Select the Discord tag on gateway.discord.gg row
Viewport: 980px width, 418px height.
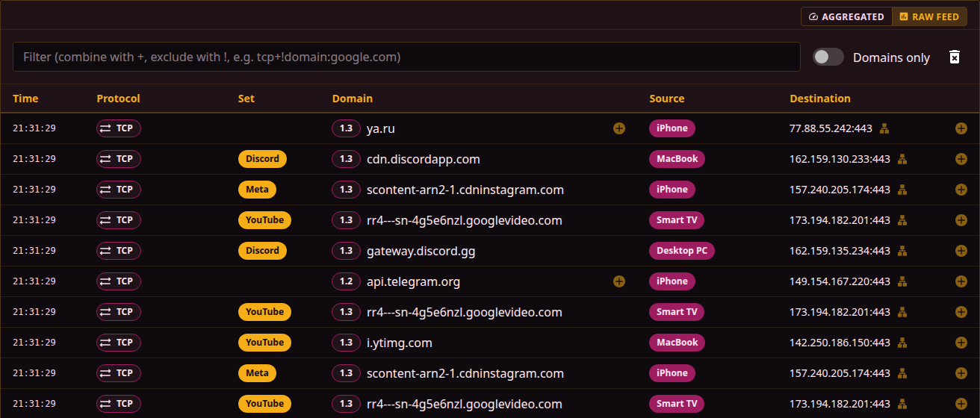tap(263, 251)
